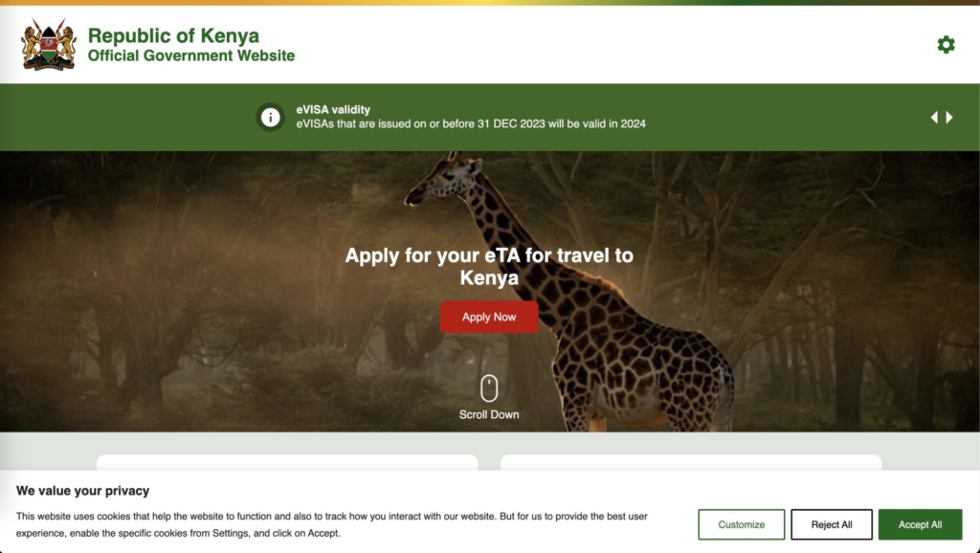Click the Apply for your eTA heading
This screenshot has height=553, width=980.
pyautogui.click(x=489, y=266)
